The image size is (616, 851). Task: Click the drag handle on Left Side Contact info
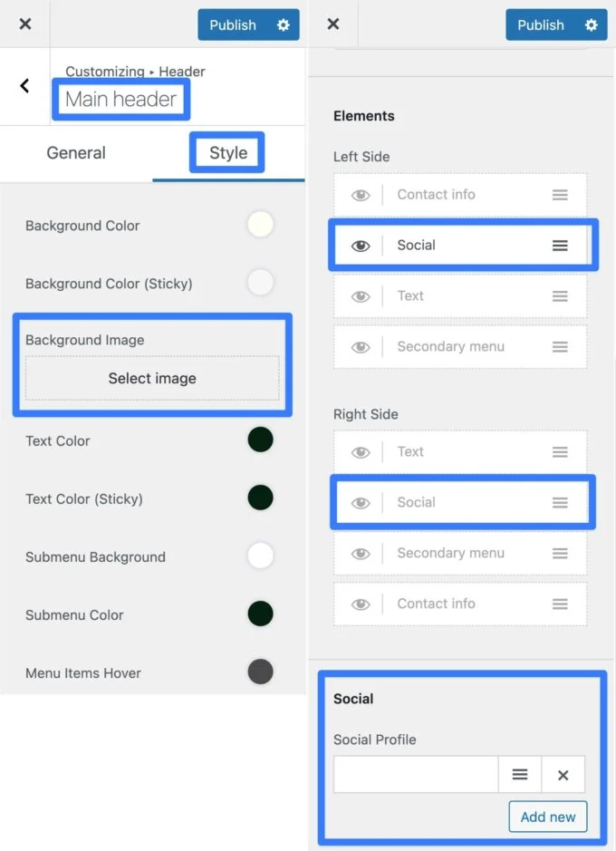(560, 195)
